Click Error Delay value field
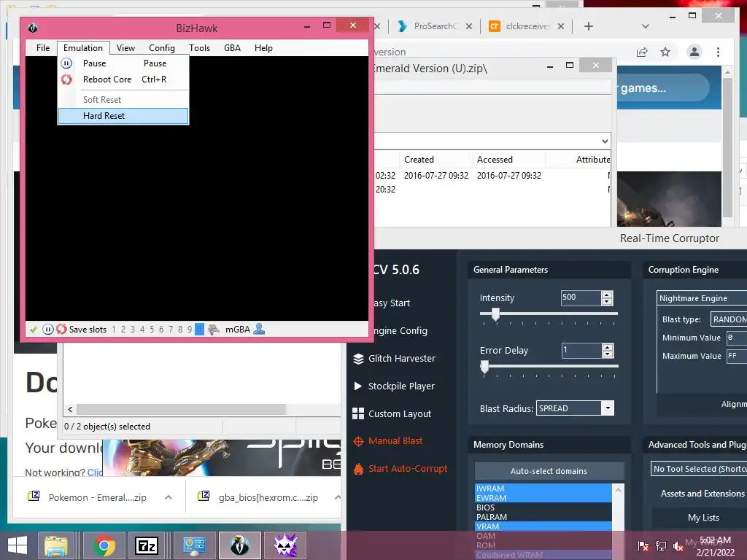Screen dimensions: 747x560 (x=581, y=351)
